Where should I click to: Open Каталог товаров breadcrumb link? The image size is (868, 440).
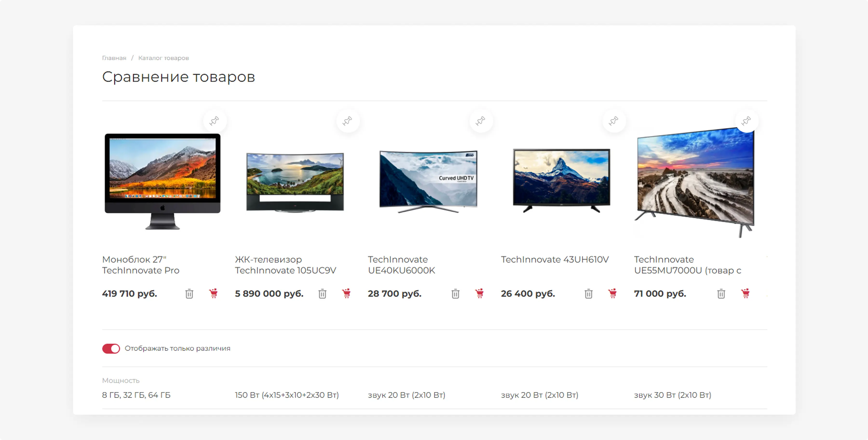click(163, 58)
